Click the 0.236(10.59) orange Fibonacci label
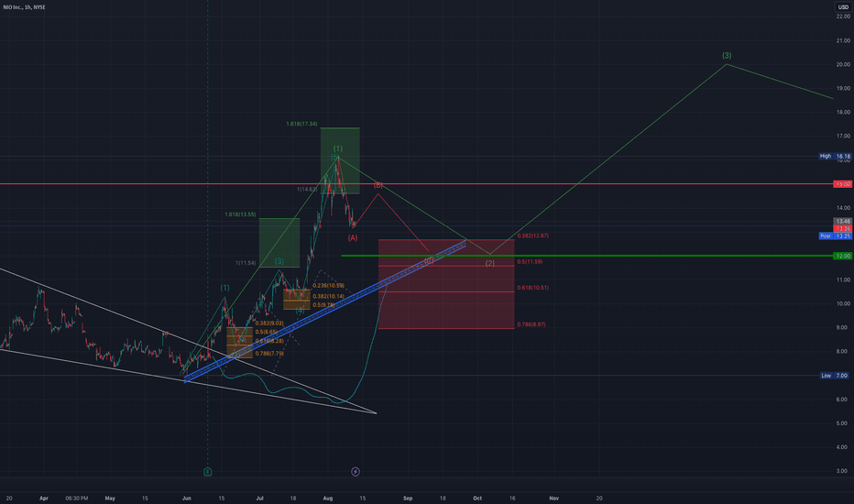The height and width of the screenshot is (504, 854). 328,286
